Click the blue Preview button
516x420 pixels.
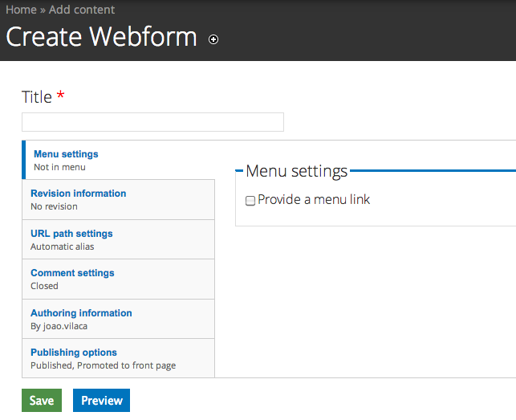[101, 400]
